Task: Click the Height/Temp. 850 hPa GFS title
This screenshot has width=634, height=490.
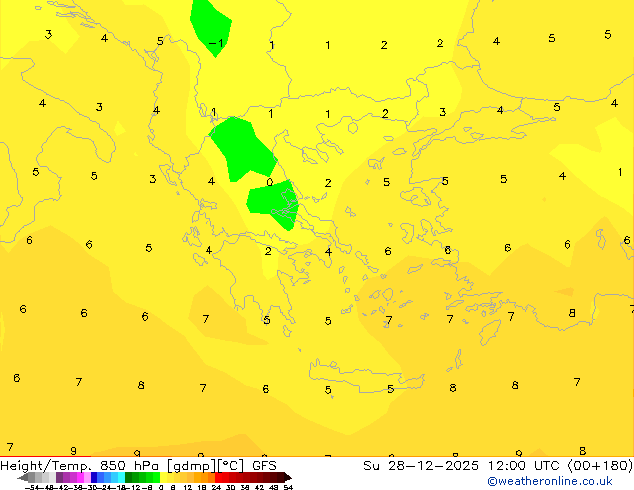Action: click(138, 465)
